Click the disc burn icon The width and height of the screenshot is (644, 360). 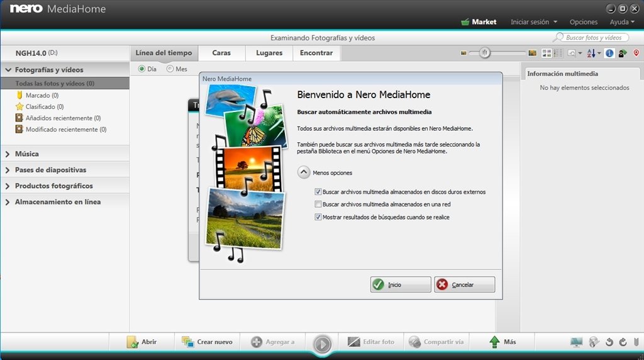pos(594,342)
